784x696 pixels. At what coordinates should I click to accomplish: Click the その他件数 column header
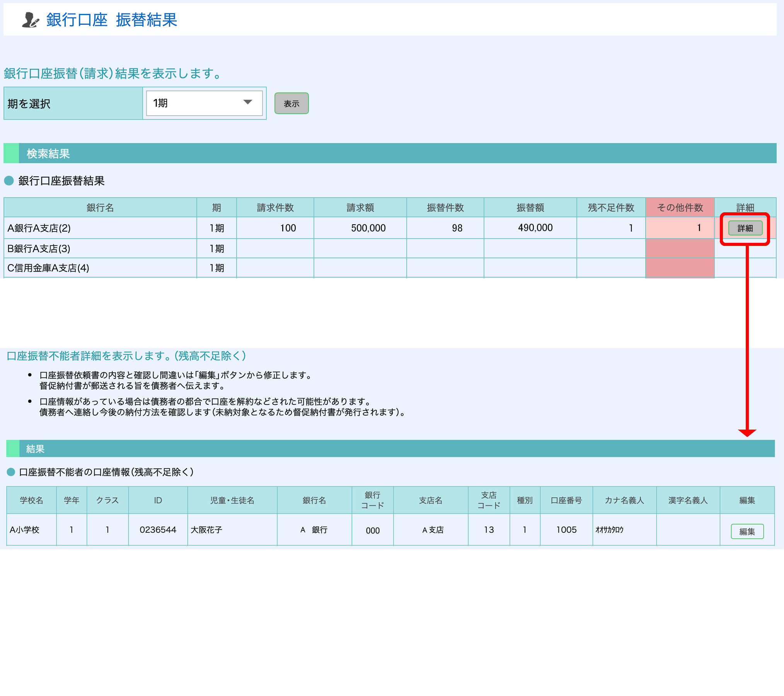[679, 208]
